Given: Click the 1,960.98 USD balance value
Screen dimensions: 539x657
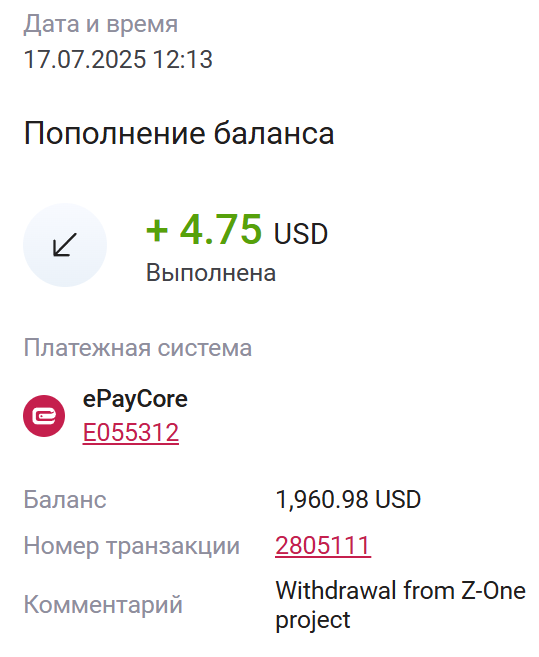Looking at the screenshot, I should coord(348,499).
